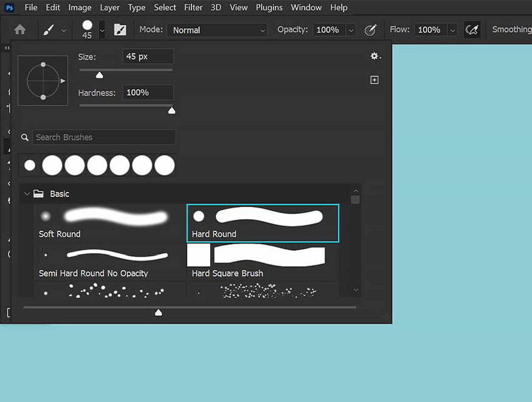
Task: Open the Edit menu
Action: pos(53,7)
